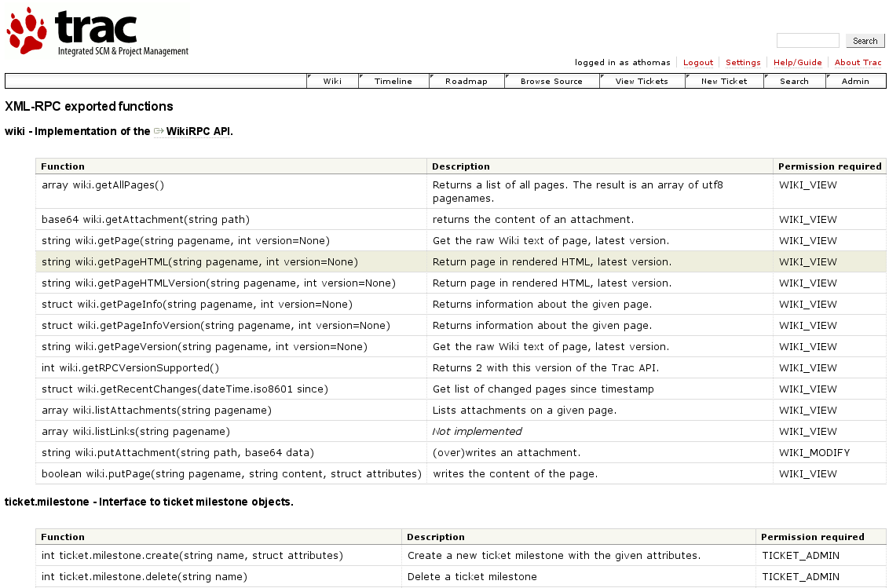Open the Wiki navigation tab
This screenshot has width=889, height=588.
click(332, 81)
